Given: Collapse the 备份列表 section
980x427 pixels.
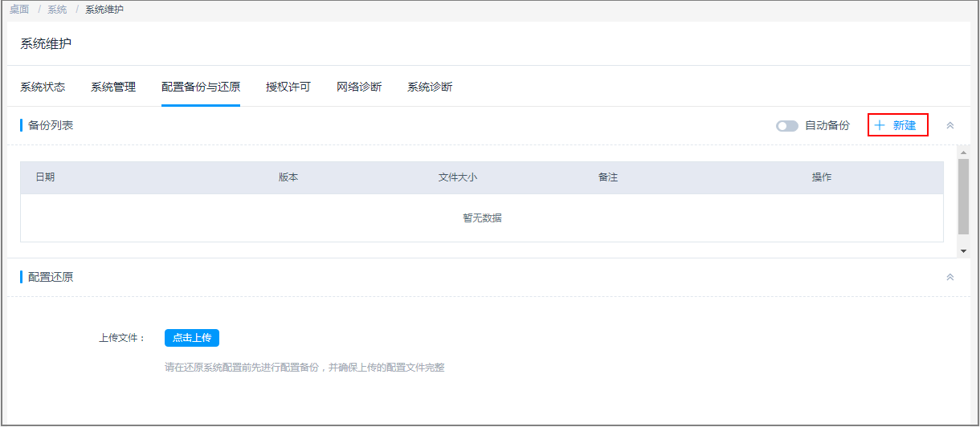Looking at the screenshot, I should [x=950, y=126].
